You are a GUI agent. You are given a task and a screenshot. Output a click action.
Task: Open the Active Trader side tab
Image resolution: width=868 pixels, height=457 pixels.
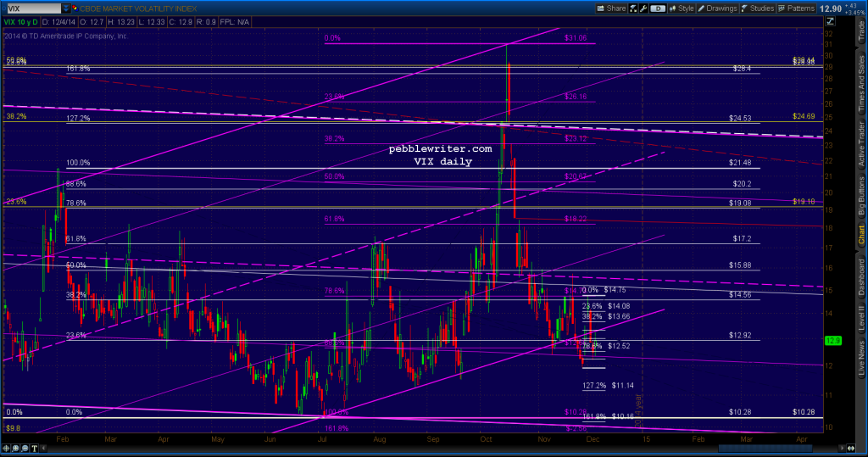coord(861,145)
